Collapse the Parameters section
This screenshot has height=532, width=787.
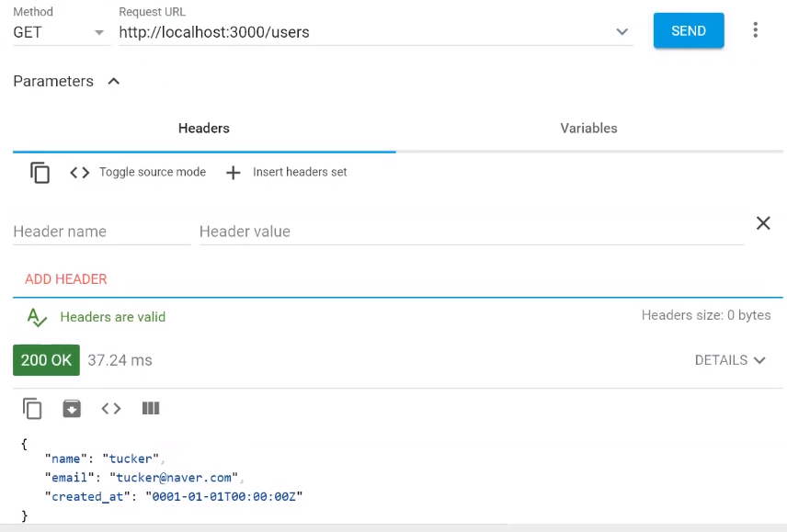coord(114,81)
